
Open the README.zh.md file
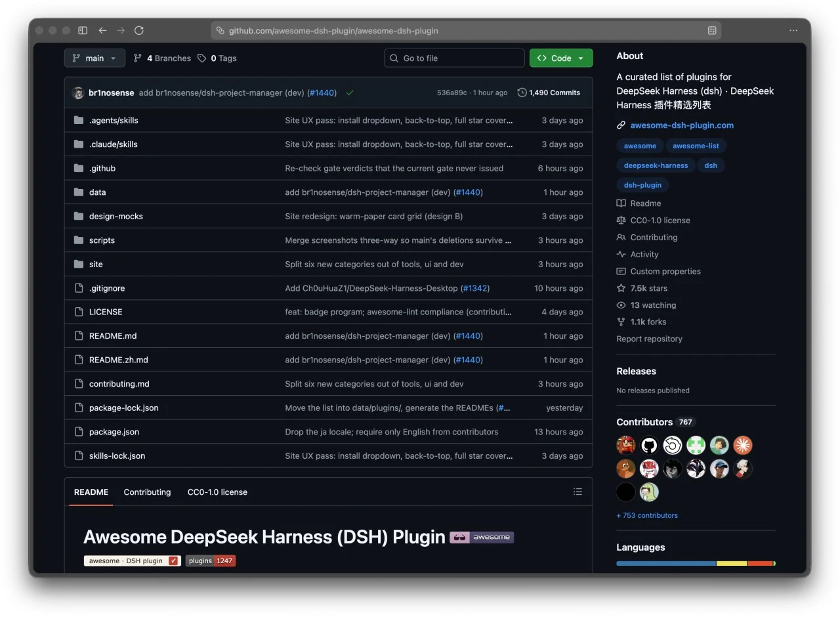coord(118,360)
